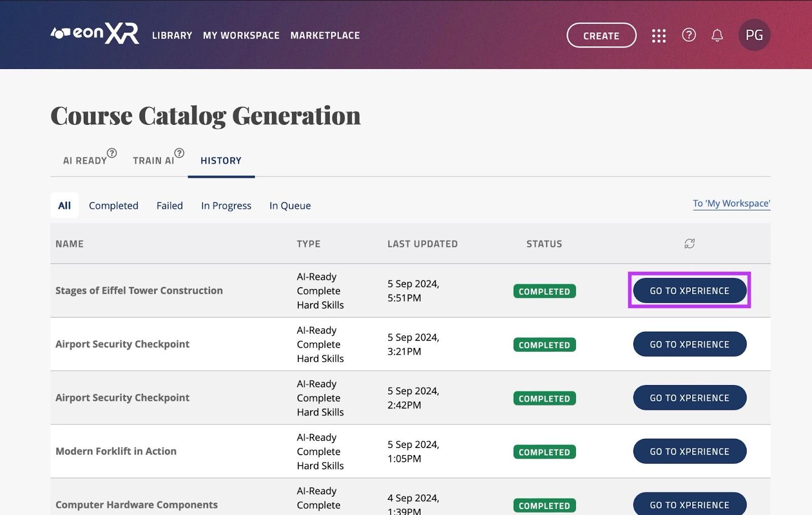The height and width of the screenshot is (515, 812).
Task: Open the apps grid menu icon
Action: (659, 36)
